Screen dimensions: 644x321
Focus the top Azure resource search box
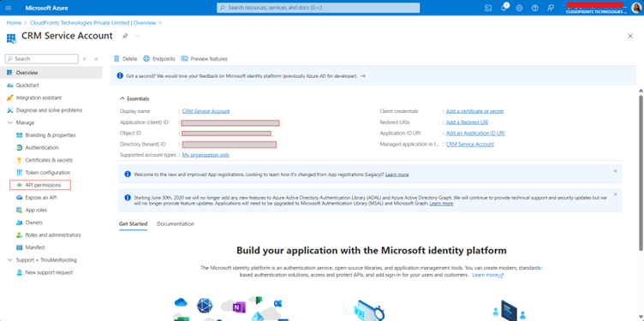tap(319, 8)
